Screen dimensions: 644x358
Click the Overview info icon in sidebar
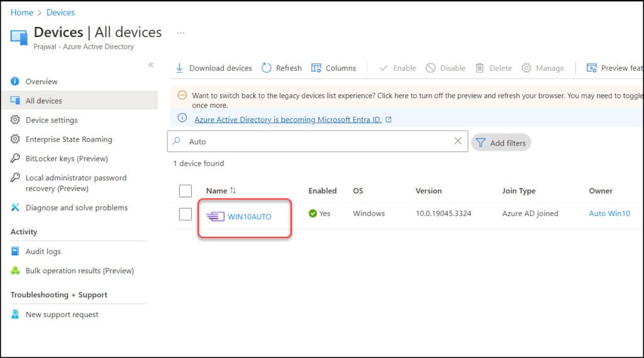click(x=15, y=81)
